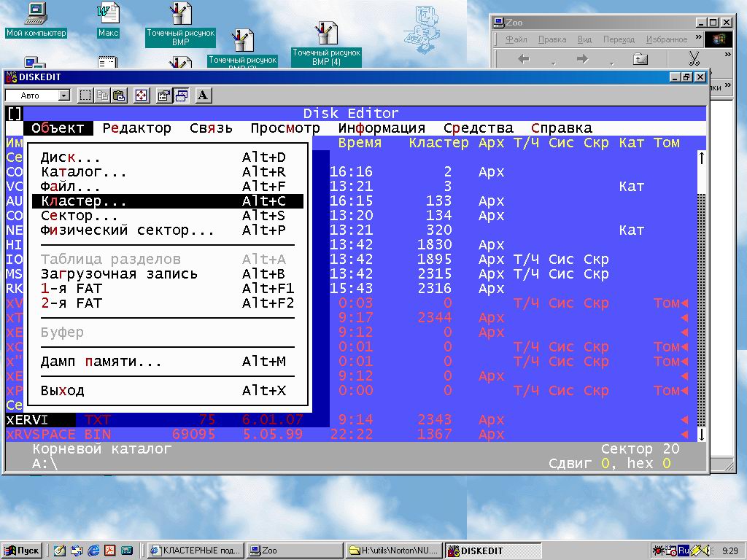Switch to 'КЛАСТЕРНЫЕ под...' taskbar button
Screen dimensions: 747x560
(196, 551)
